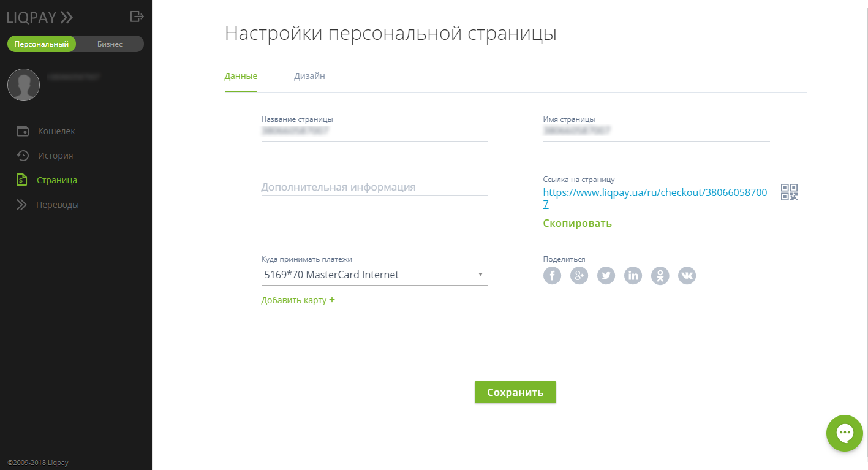Select the Данные tab
This screenshot has width=868, height=470.
pyautogui.click(x=241, y=76)
